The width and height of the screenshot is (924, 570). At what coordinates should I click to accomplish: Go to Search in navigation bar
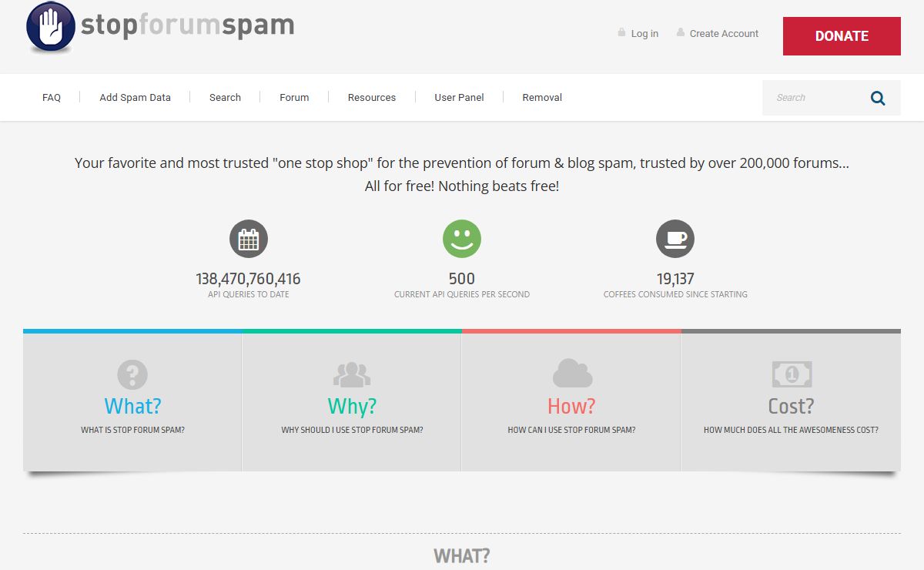tap(225, 98)
